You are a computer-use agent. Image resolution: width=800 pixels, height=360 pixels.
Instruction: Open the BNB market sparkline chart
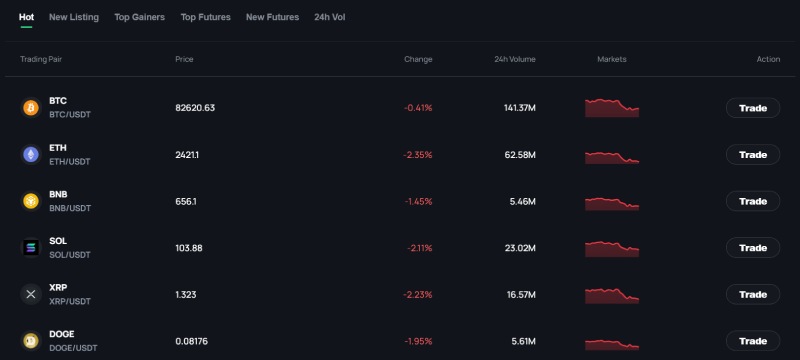coord(612,203)
